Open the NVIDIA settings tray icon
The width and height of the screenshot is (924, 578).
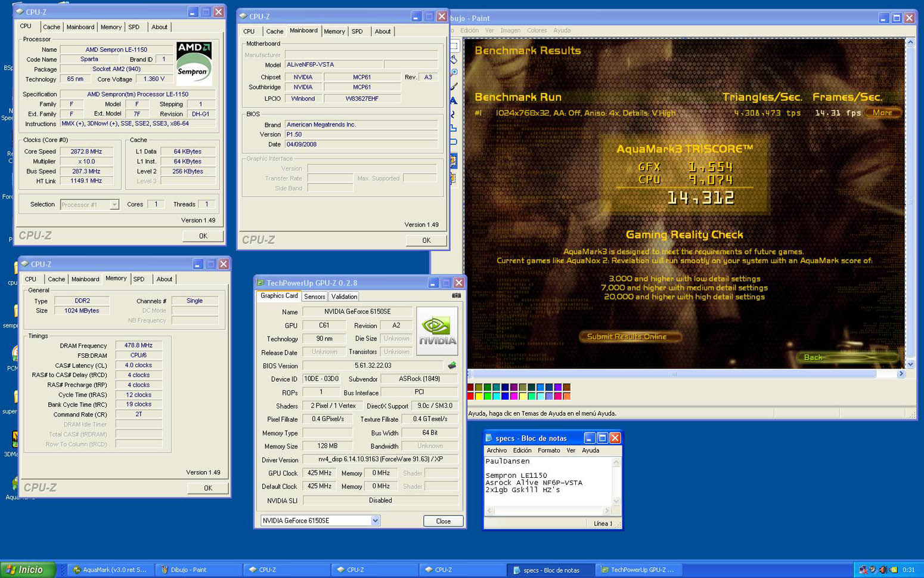[894, 570]
